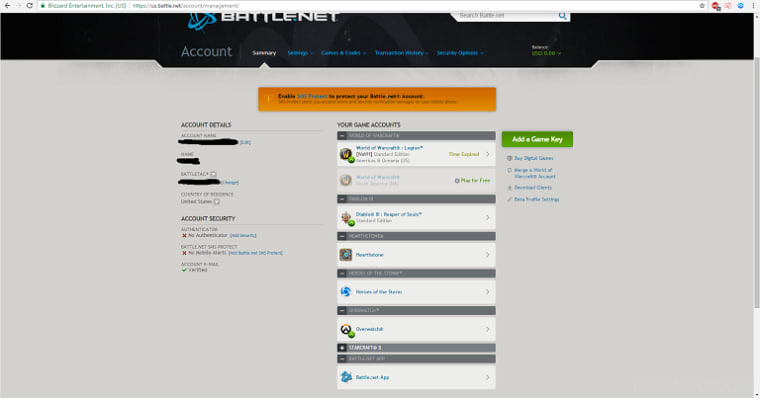Image resolution: width=760 pixels, height=398 pixels.
Task: Click the Time Expired status text
Action: tap(463, 154)
